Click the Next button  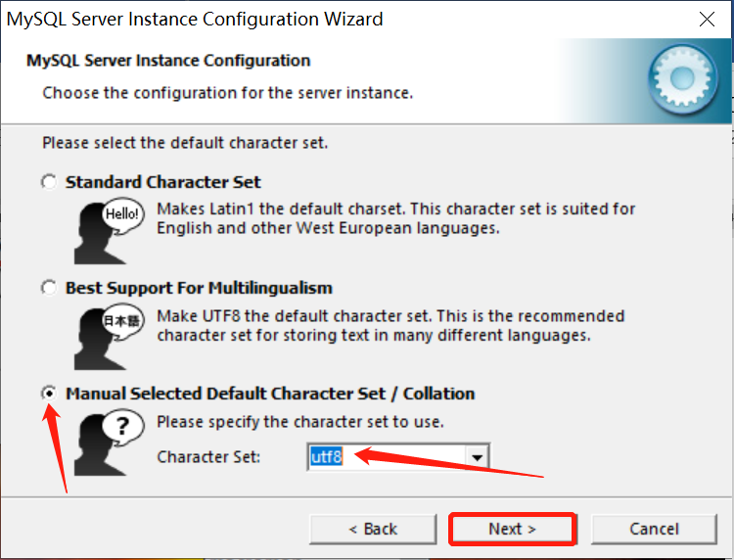tap(513, 529)
